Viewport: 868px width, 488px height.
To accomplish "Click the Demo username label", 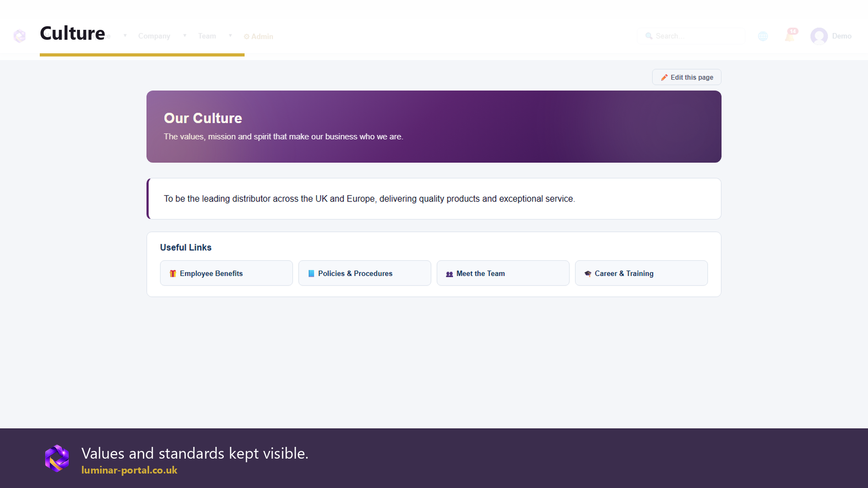I will (x=842, y=36).
